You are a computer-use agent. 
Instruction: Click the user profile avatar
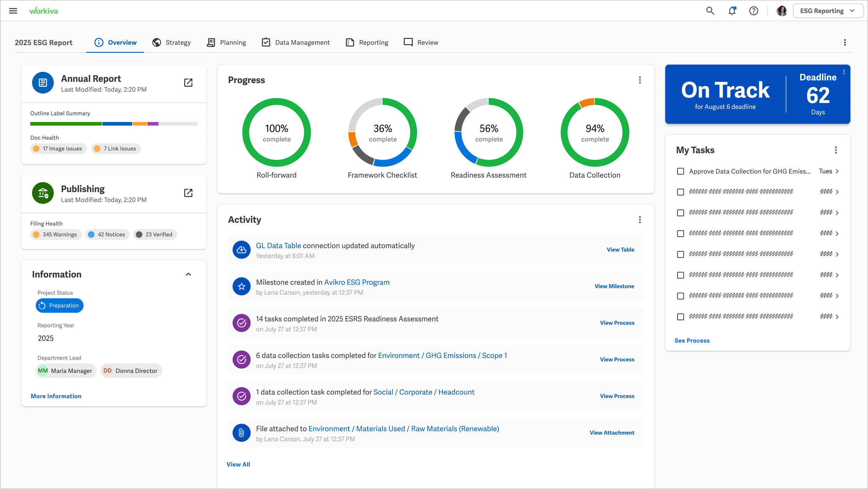tap(782, 11)
